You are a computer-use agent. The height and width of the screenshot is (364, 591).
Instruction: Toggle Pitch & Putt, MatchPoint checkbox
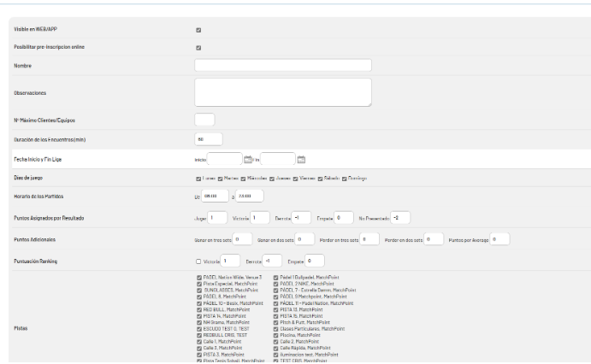pyautogui.click(x=276, y=323)
